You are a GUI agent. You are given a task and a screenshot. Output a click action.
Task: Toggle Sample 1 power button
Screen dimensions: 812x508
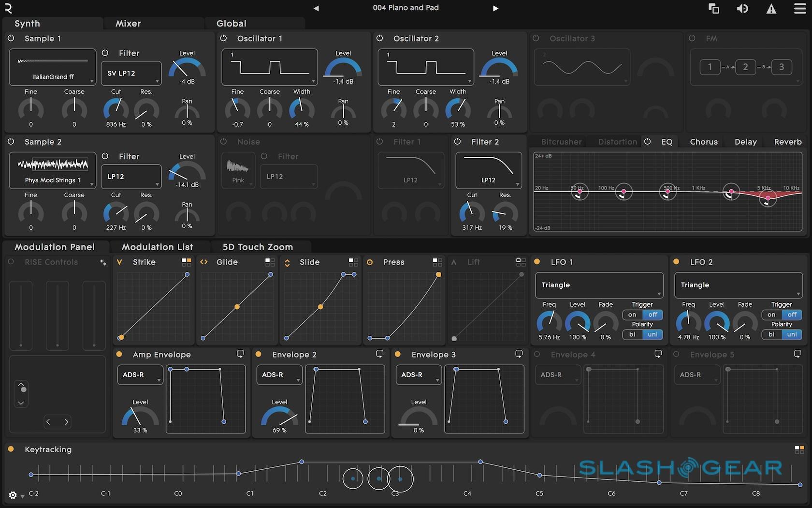[x=11, y=38]
